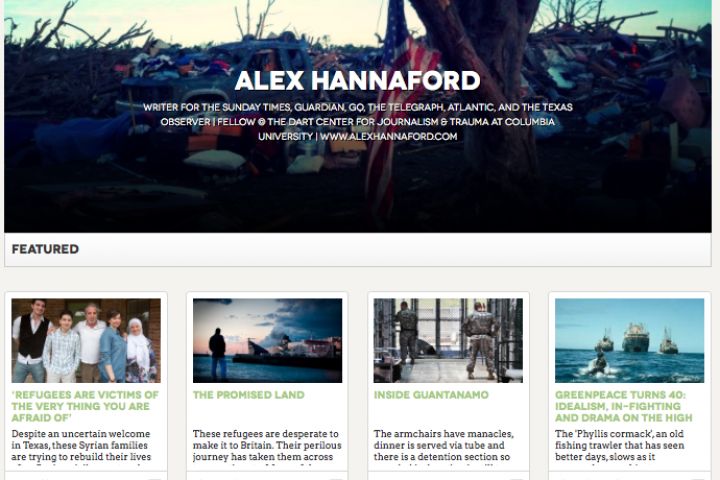
Task: Open the Inside Guantanamo article title
Action: pyautogui.click(x=431, y=395)
